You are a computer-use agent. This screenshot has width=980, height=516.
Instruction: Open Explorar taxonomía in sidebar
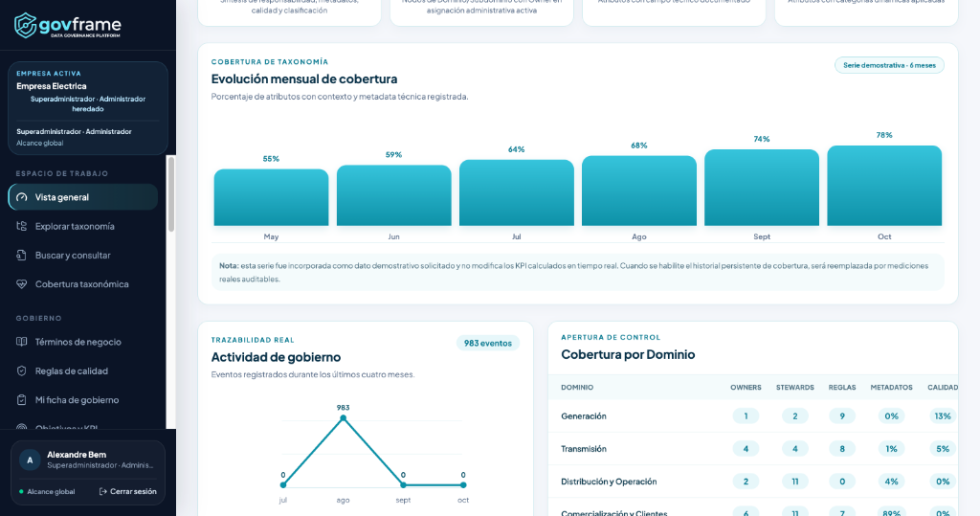(83, 226)
